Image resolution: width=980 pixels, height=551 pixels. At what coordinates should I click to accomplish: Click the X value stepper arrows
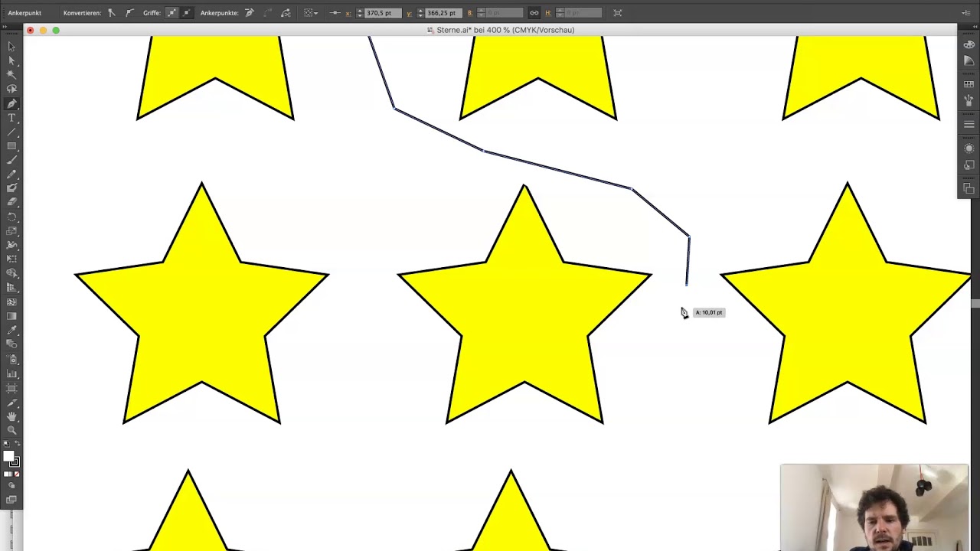coord(360,13)
